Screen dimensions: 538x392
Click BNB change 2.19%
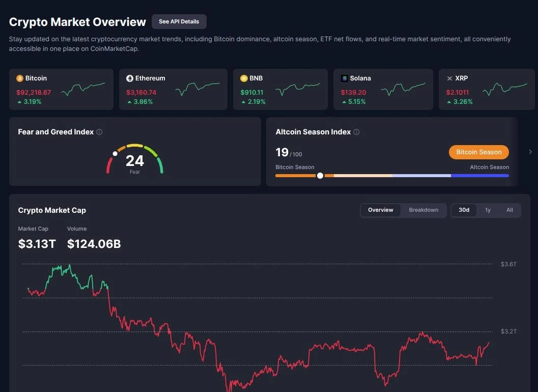(x=253, y=102)
